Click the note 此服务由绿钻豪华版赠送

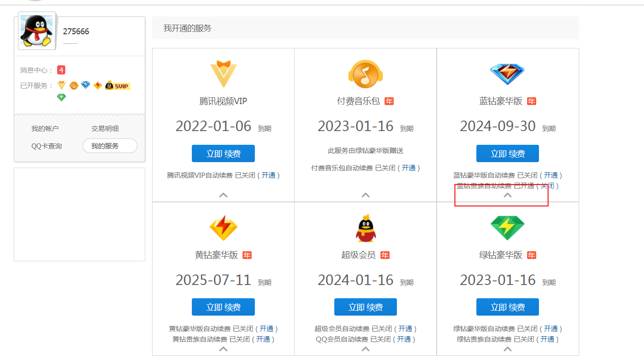click(365, 150)
